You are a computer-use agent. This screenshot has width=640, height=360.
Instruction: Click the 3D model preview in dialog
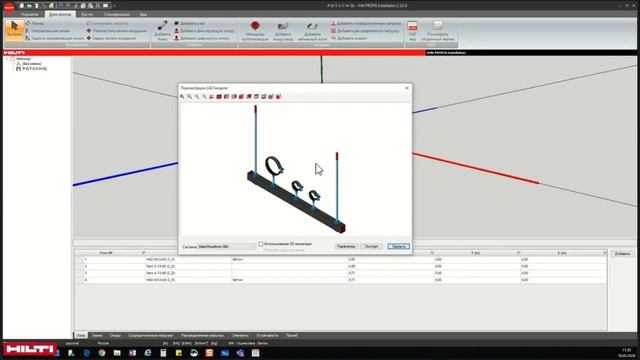(296, 169)
